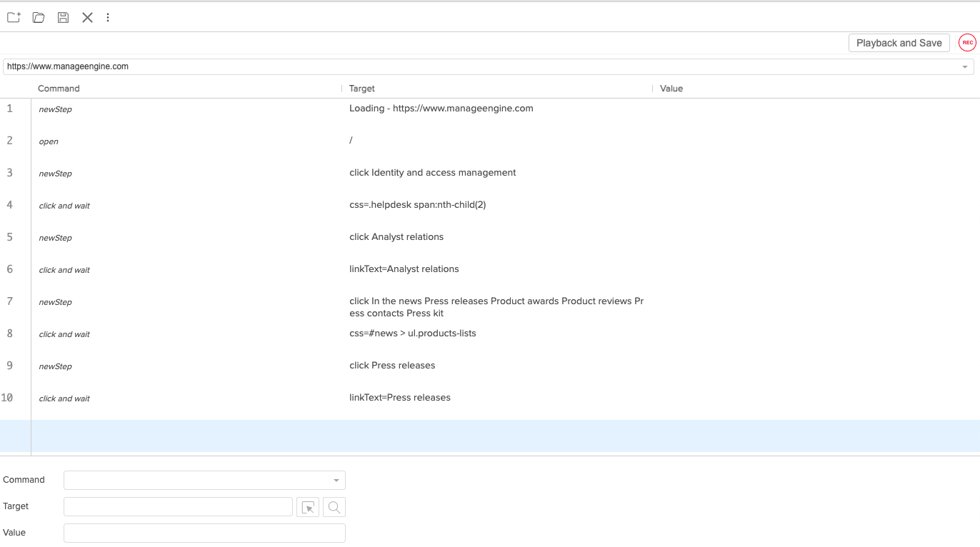Image resolution: width=980 pixels, height=547 pixels.
Task: Save the test with the floppy disk icon
Action: pos(63,17)
